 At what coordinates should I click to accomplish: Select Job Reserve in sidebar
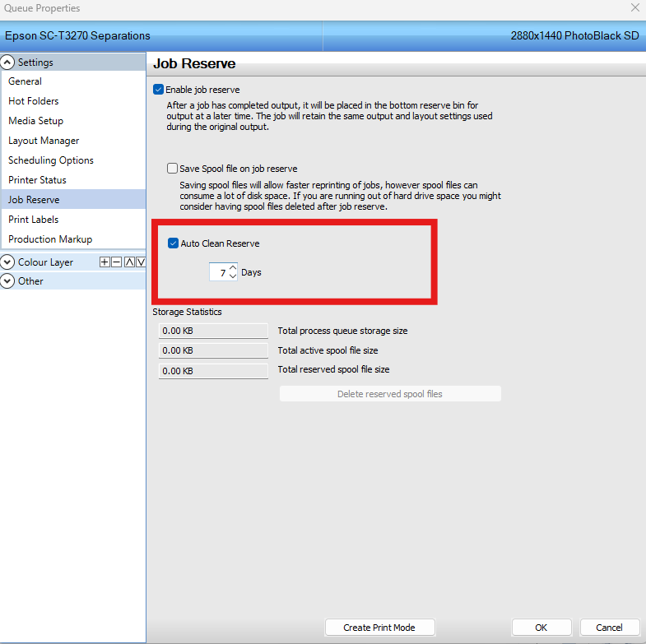click(73, 199)
